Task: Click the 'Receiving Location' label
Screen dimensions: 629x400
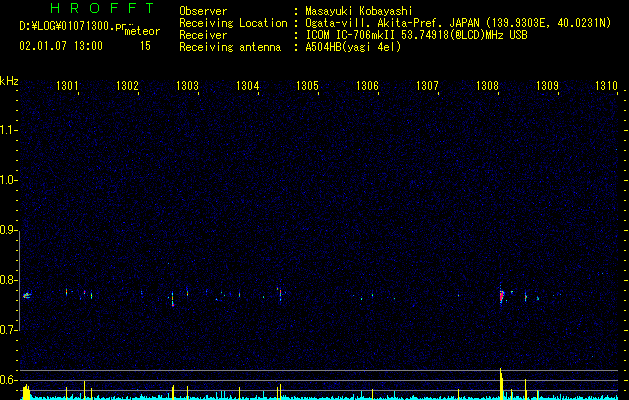Action: click(233, 23)
